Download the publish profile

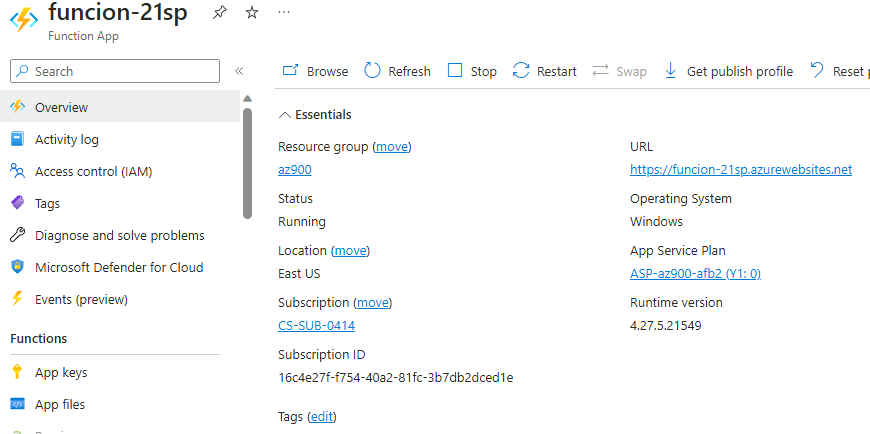tap(728, 71)
